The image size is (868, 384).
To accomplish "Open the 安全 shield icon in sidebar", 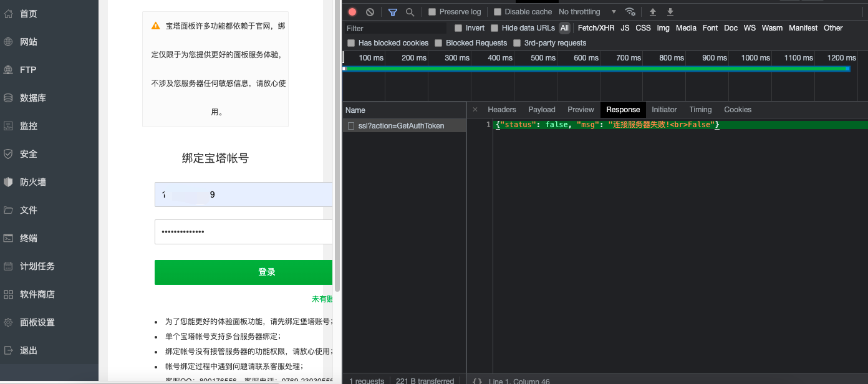I will point(9,154).
